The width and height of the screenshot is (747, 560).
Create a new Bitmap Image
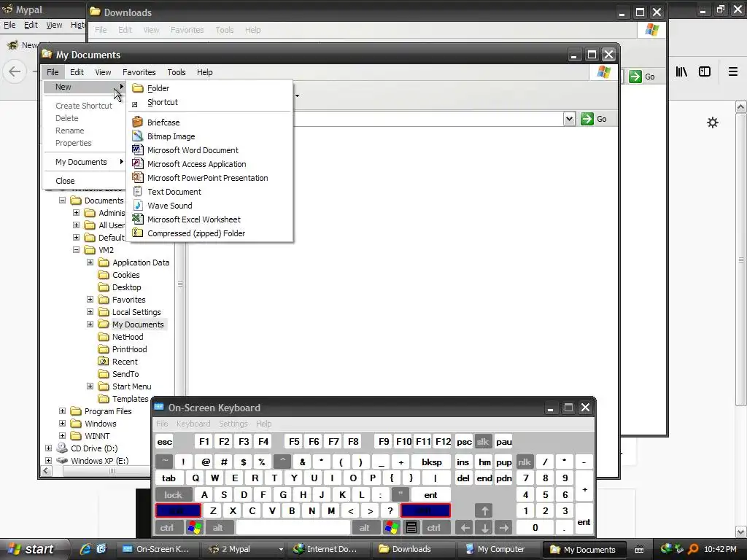209,136
